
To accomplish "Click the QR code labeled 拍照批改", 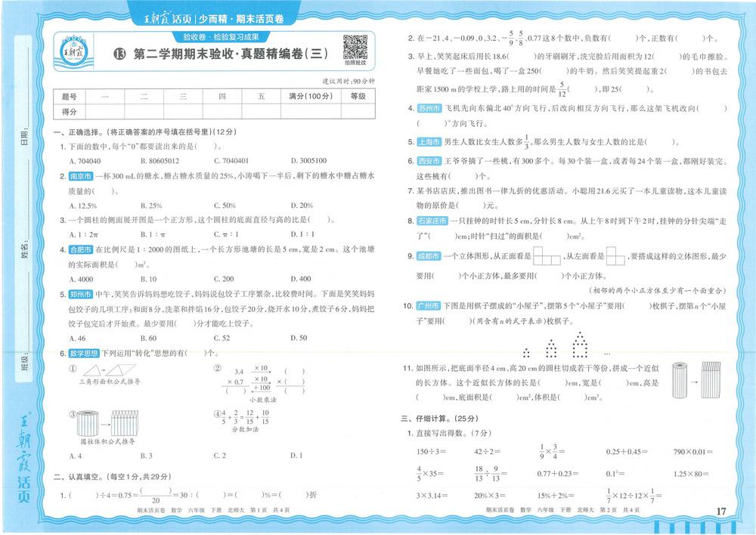I will 355,47.
